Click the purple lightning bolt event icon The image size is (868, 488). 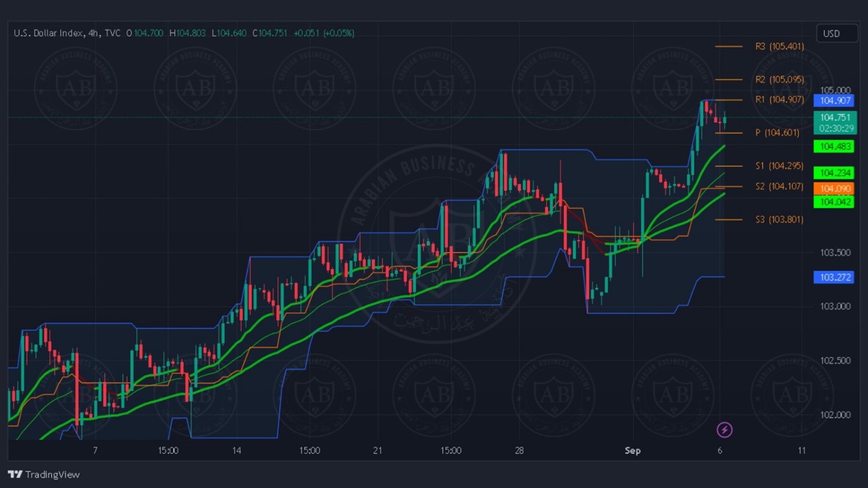point(724,430)
